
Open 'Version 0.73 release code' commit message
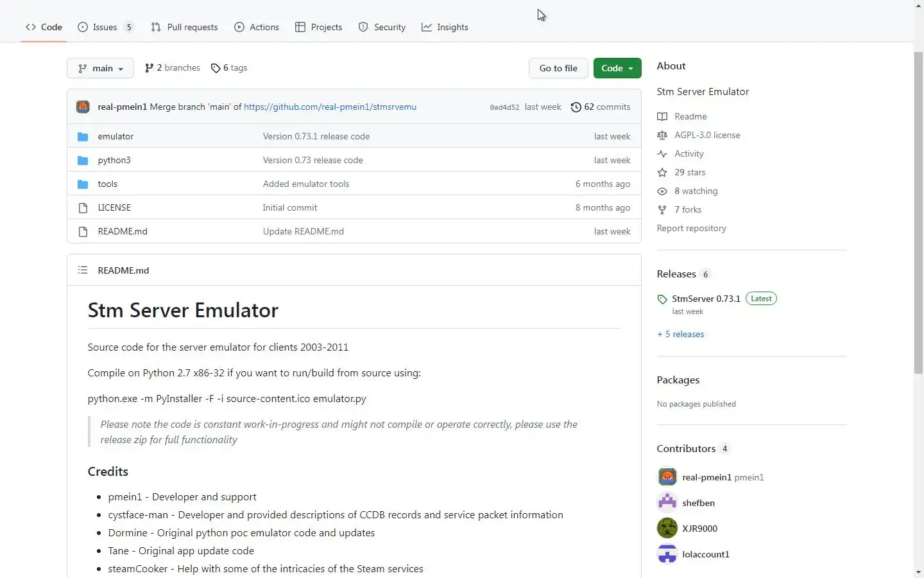tap(313, 160)
